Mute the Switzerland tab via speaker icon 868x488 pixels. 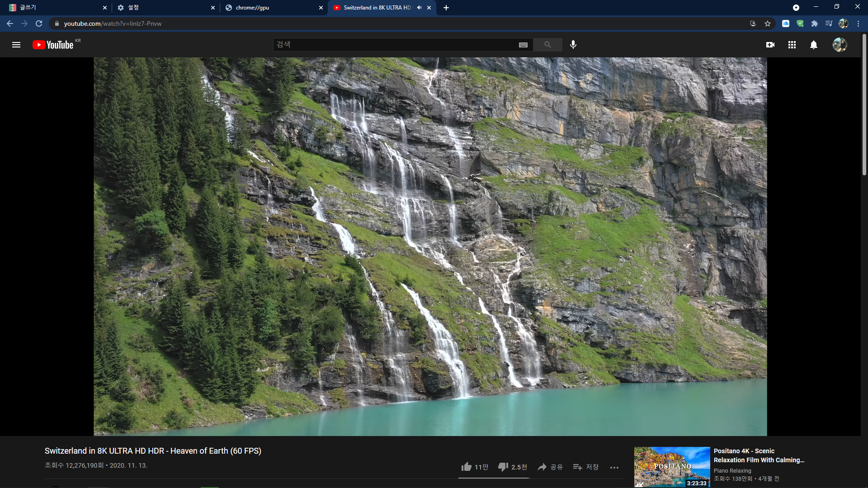pos(419,8)
